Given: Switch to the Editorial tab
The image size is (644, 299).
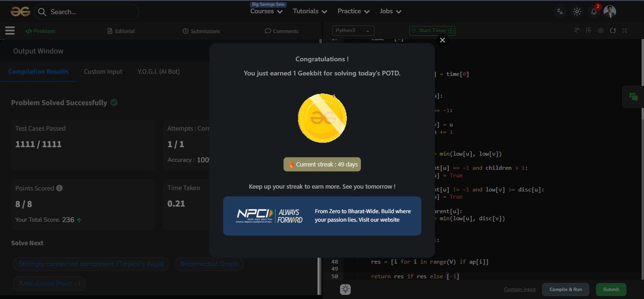Looking at the screenshot, I should (x=121, y=31).
